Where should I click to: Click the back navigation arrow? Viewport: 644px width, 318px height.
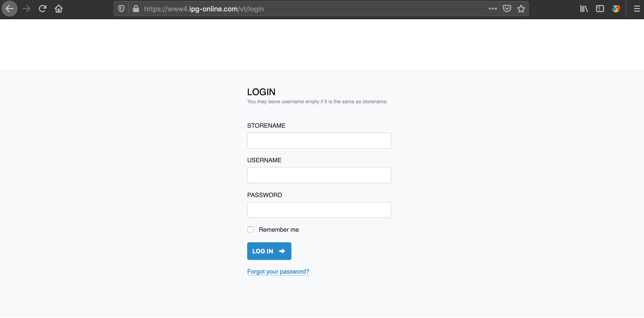[9, 8]
